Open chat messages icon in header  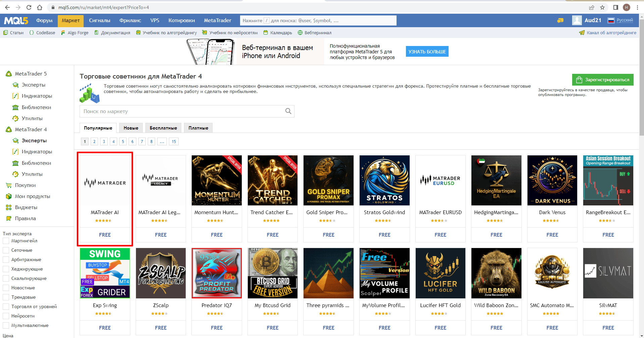[x=560, y=20]
